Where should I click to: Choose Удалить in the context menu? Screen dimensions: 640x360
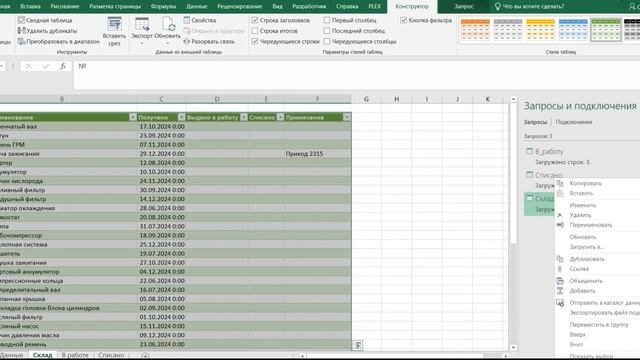(x=580, y=215)
